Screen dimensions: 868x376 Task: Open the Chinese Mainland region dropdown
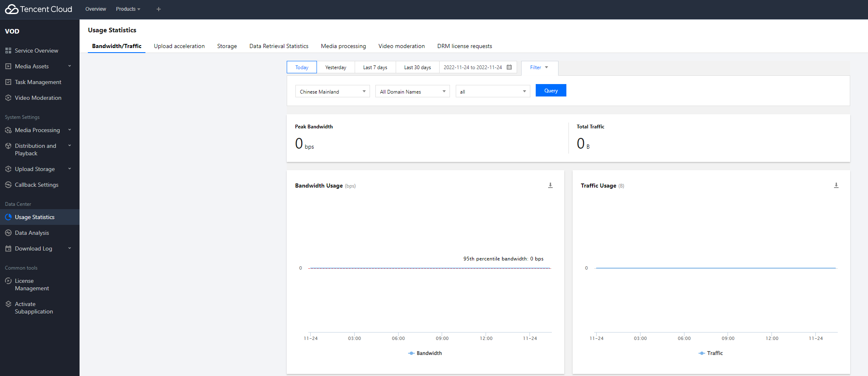click(332, 92)
